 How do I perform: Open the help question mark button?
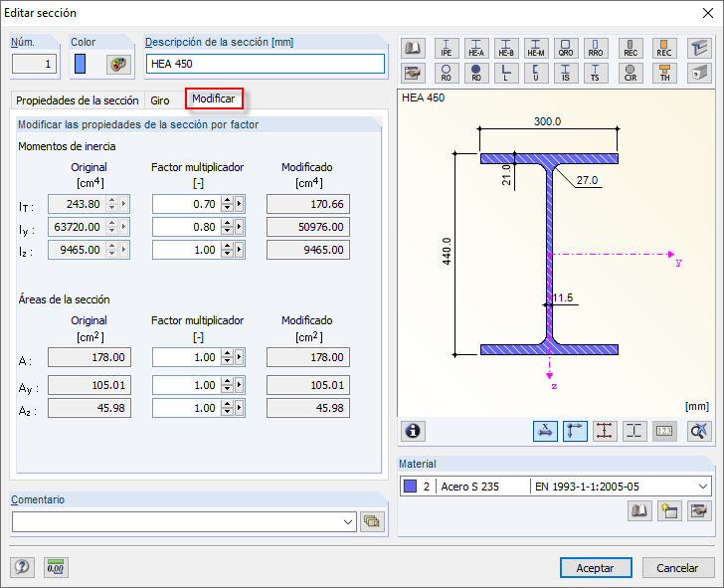[x=22, y=567]
